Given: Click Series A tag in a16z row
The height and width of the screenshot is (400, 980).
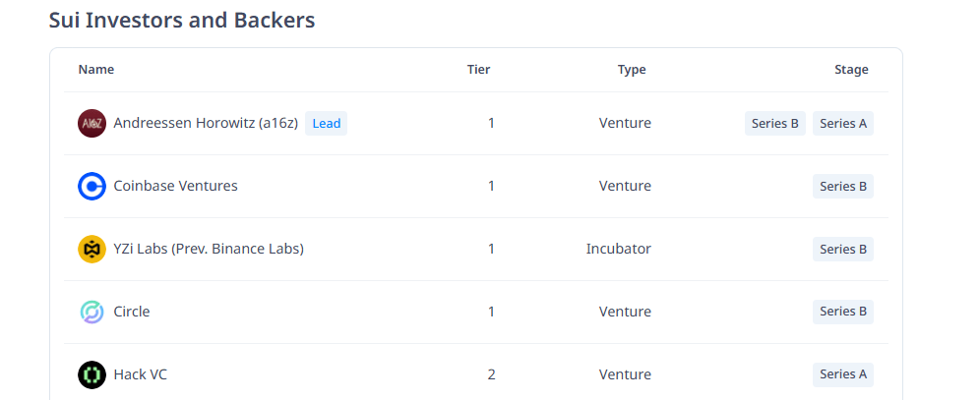Looking at the screenshot, I should [x=843, y=124].
